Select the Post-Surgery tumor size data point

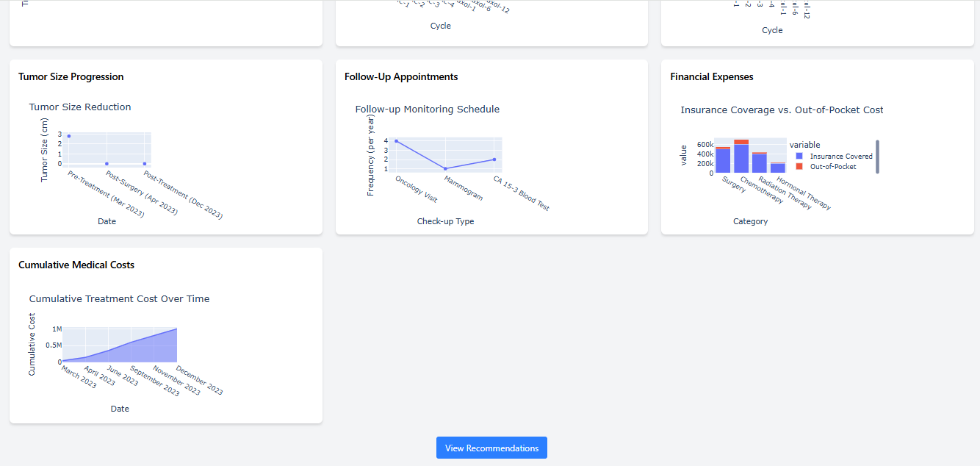tap(107, 163)
